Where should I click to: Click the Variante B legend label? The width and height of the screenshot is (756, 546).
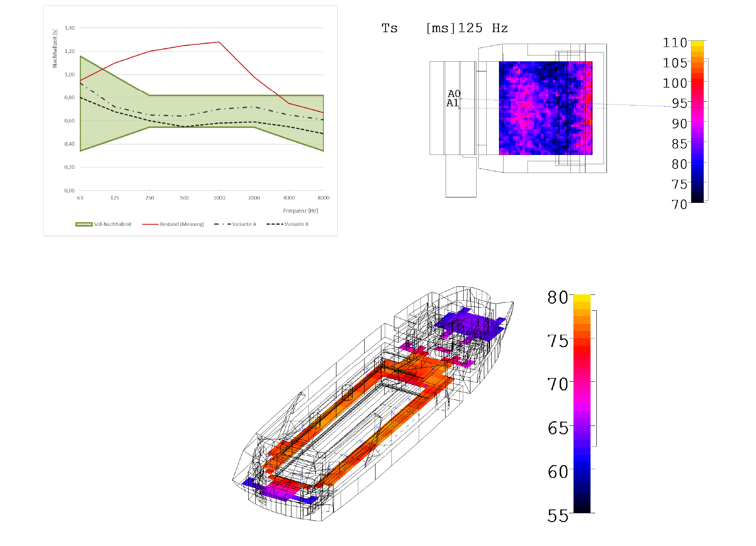click(296, 224)
